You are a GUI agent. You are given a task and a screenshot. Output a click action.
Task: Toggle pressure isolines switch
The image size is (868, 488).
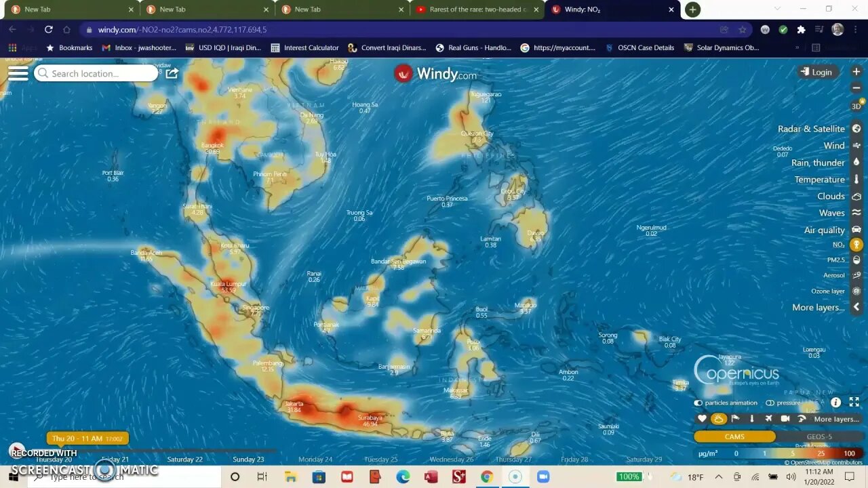[x=770, y=403]
